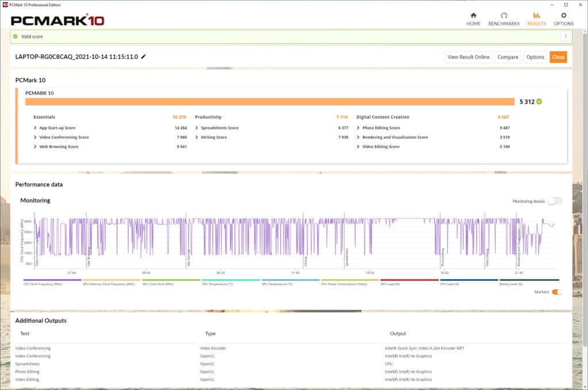Screen dimensions: 588x390
Task: Expand the Spreadsheets Score row
Action: [x=196, y=128]
